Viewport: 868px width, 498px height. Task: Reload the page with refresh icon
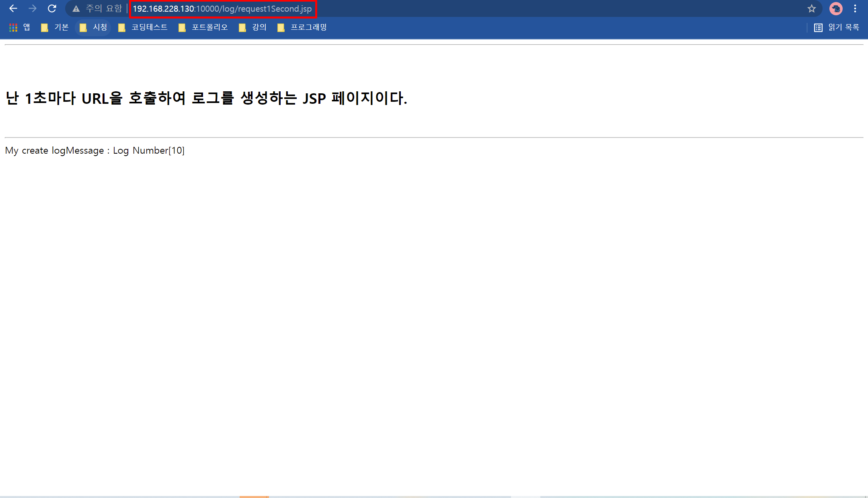(x=52, y=8)
